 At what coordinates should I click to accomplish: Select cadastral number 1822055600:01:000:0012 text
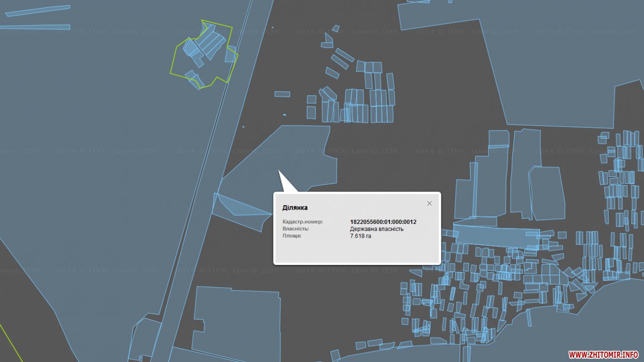pyautogui.click(x=383, y=222)
